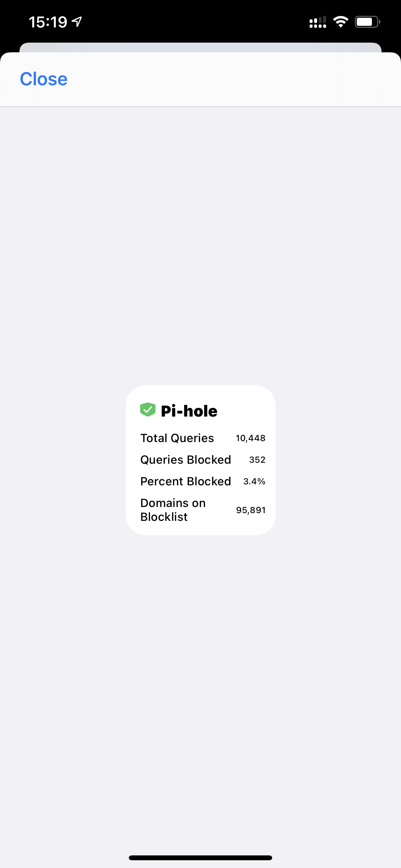Tap the Domains on Blocklist label

pyautogui.click(x=172, y=510)
